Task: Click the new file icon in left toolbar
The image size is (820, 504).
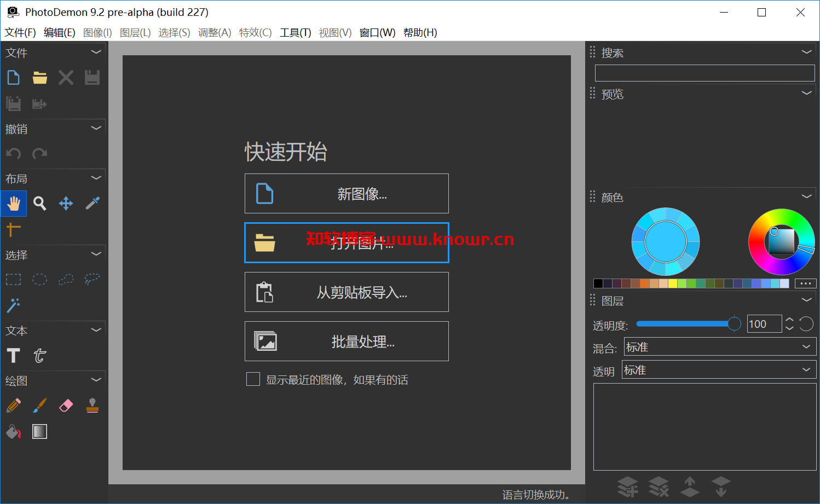Action: pos(14,78)
